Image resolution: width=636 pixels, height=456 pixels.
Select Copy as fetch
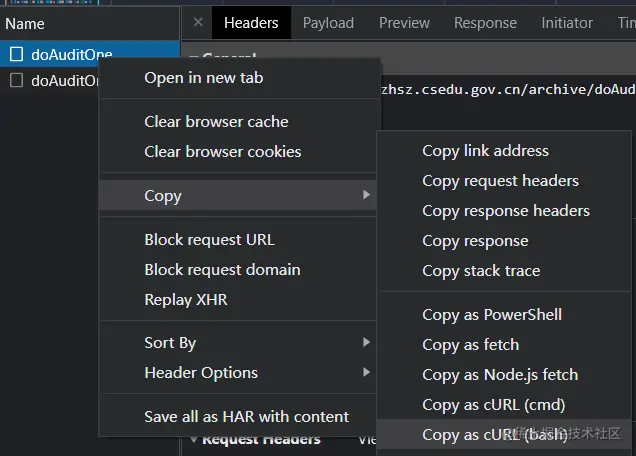470,344
